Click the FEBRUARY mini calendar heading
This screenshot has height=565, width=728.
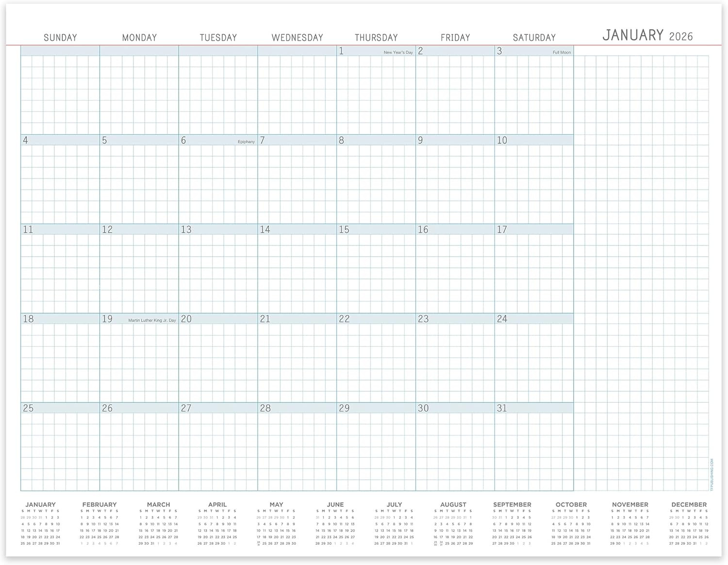[99, 504]
